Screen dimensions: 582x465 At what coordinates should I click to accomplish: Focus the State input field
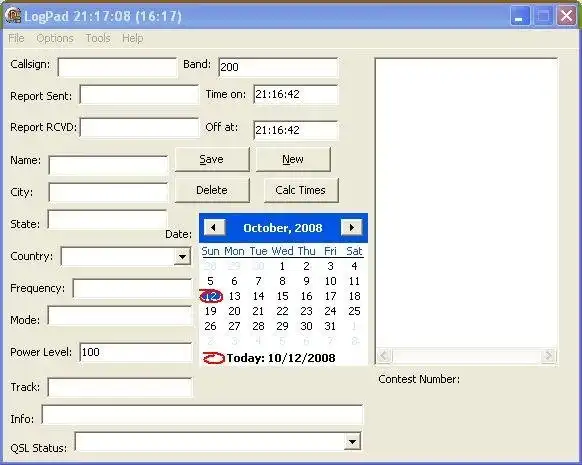[107, 219]
